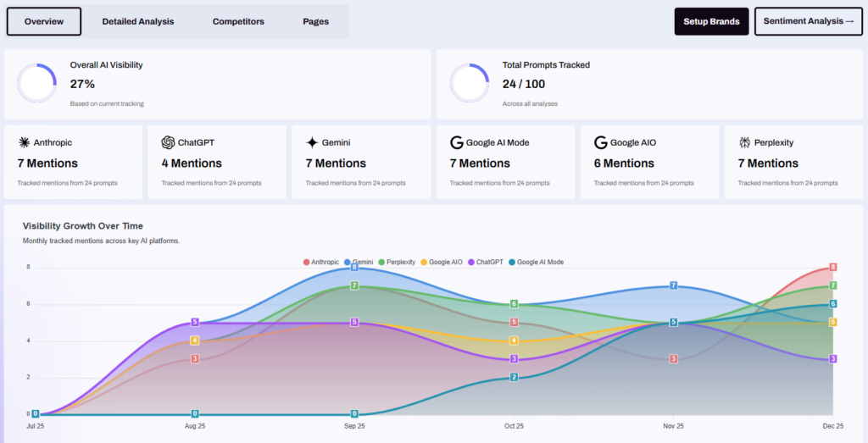Click the Google AIO logo icon

click(x=601, y=142)
